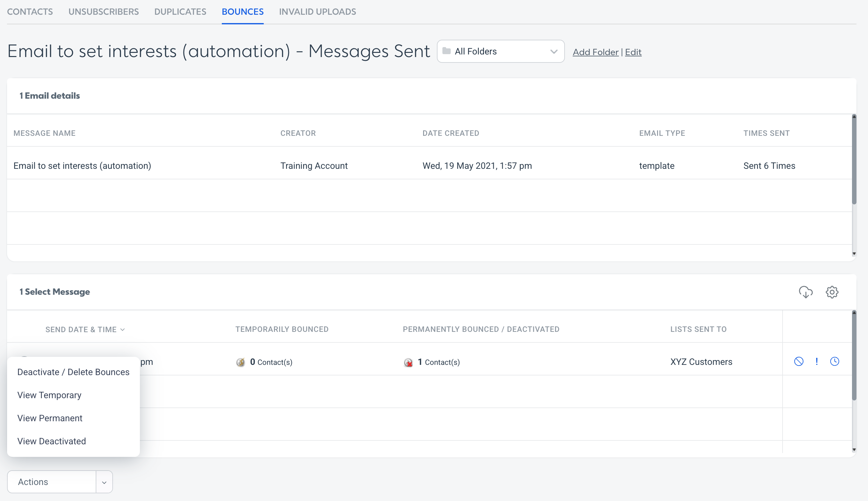
Task: Open the gear settings icon
Action: tap(832, 292)
